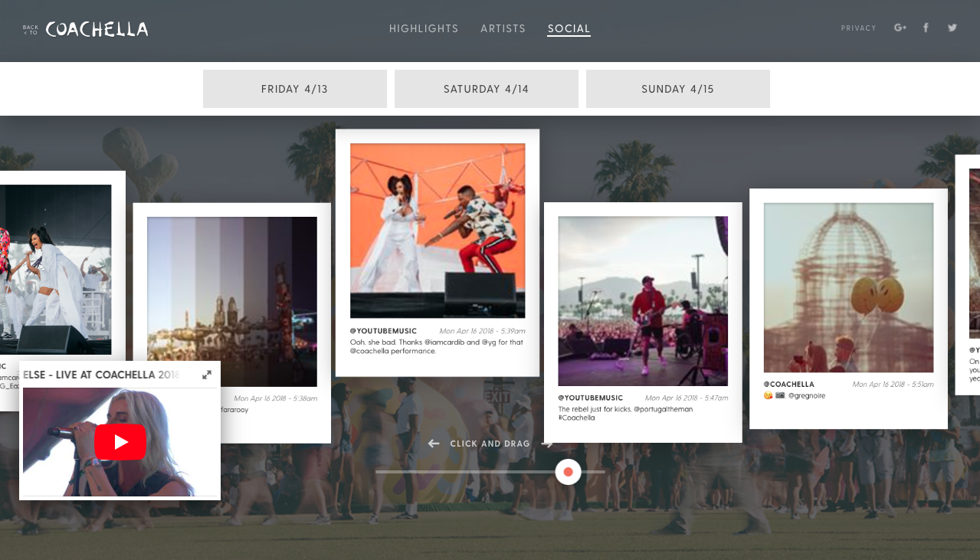Open the Highlights tab
The image size is (980, 560).
click(x=424, y=28)
